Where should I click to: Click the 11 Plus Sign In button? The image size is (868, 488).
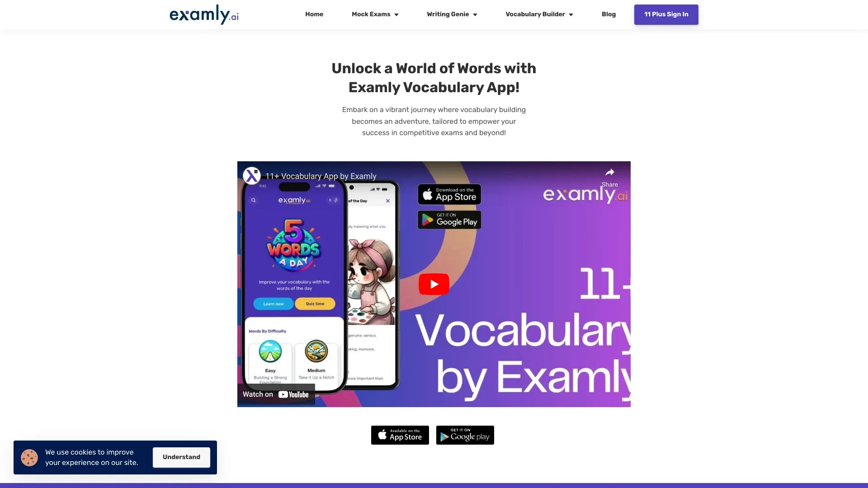tap(666, 14)
